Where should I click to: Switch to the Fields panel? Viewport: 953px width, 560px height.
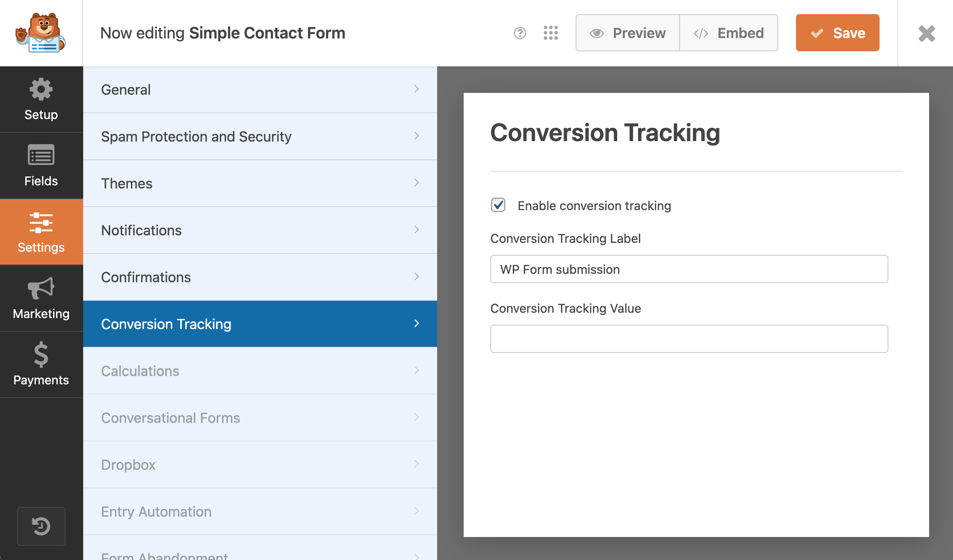[x=41, y=166]
